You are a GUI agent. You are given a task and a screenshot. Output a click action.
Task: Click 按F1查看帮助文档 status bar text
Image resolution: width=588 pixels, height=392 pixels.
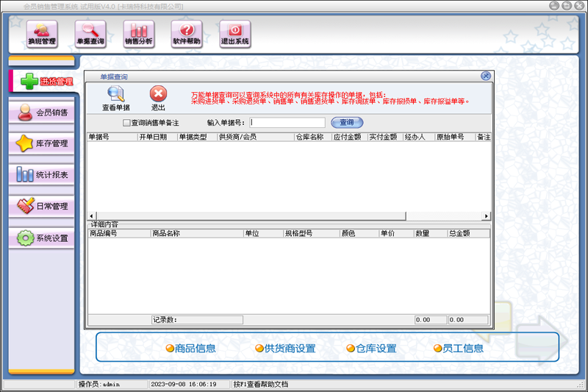[261, 384]
